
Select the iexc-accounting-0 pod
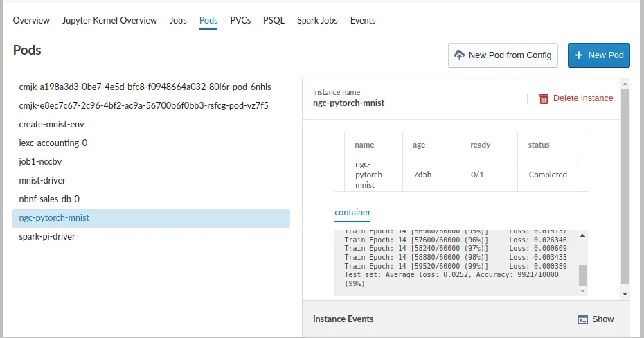point(151,143)
